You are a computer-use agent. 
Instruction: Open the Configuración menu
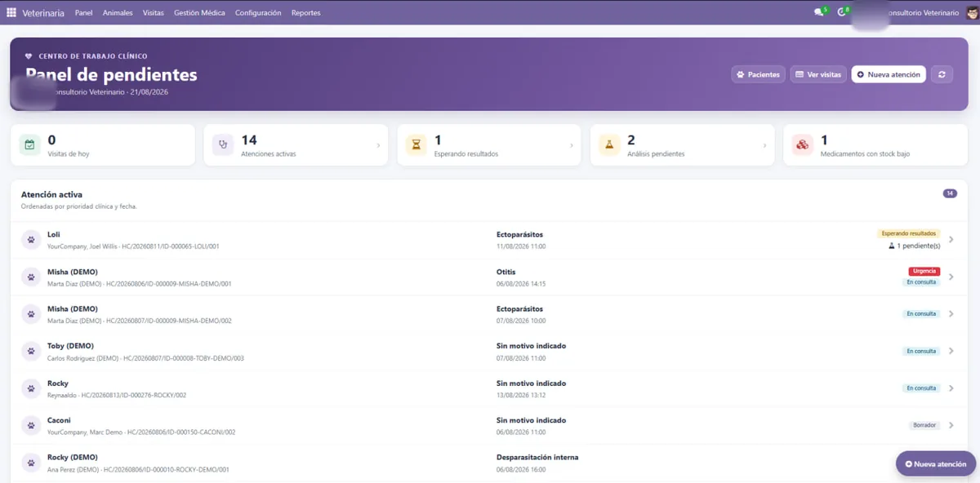pyautogui.click(x=258, y=13)
